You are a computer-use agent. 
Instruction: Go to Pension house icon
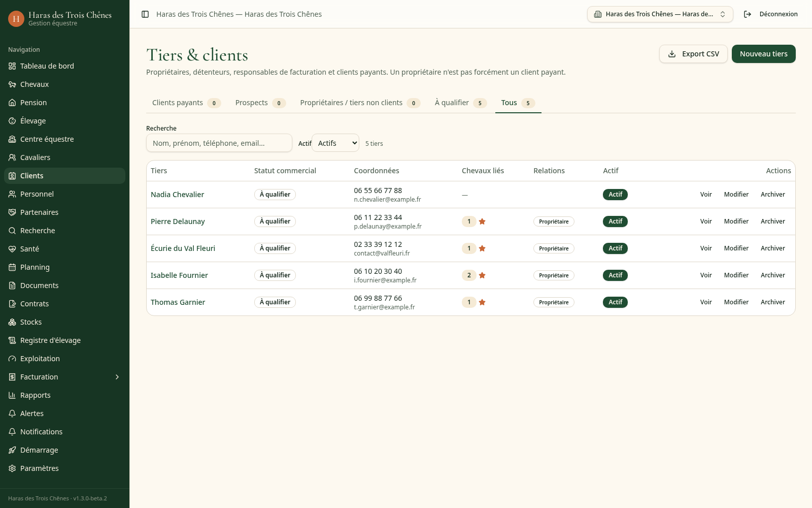(12, 103)
